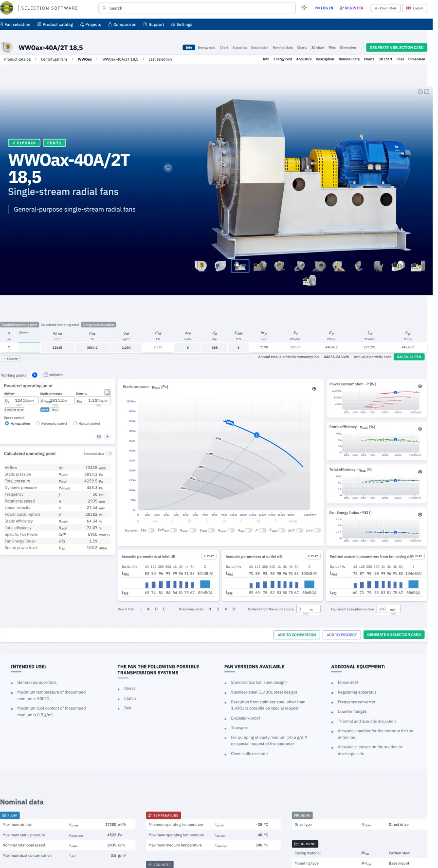Screen dimensions: 438x868
Task: Open Static efficiency chart settings gear
Action: point(420,429)
